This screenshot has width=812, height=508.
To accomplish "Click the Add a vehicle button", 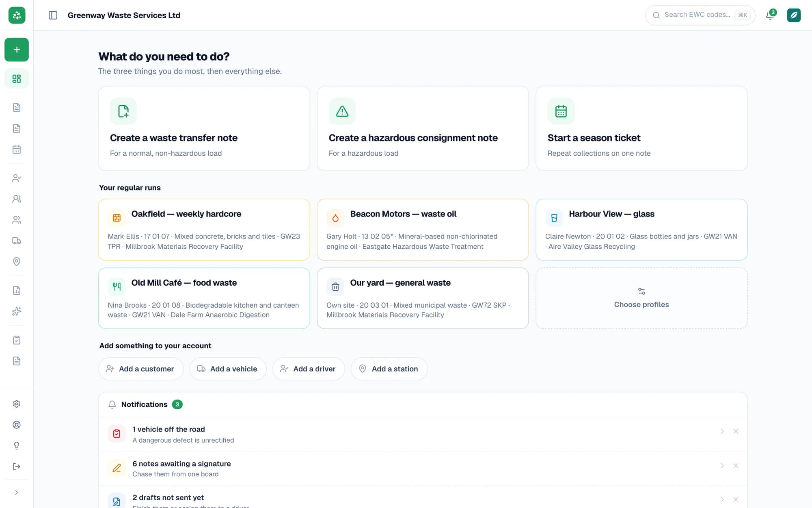I will tap(228, 369).
